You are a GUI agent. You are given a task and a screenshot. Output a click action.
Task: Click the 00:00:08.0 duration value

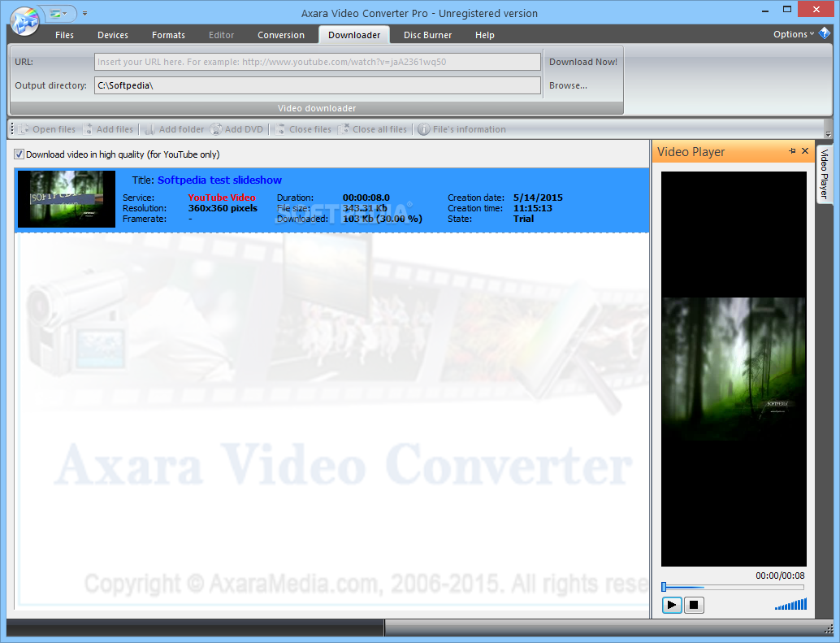[366, 198]
